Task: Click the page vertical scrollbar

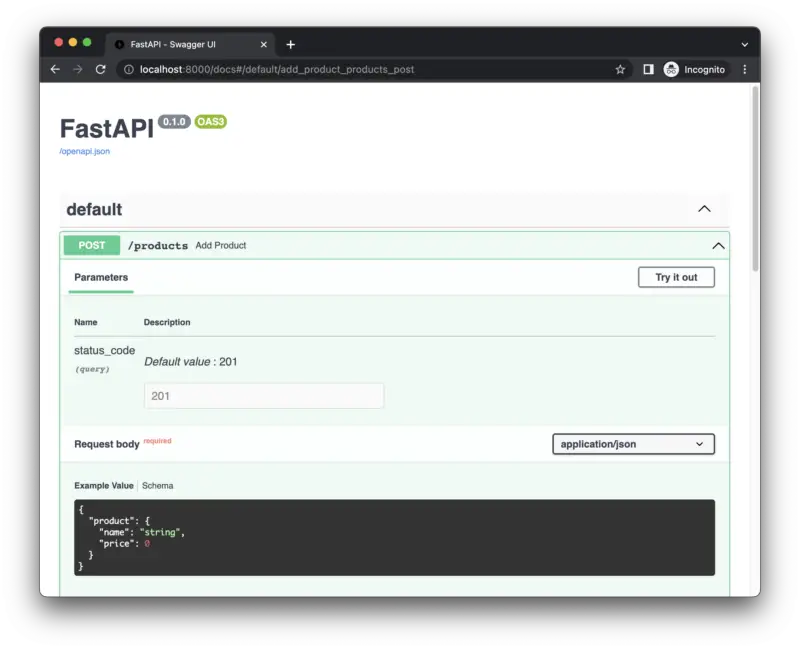Action: click(755, 179)
